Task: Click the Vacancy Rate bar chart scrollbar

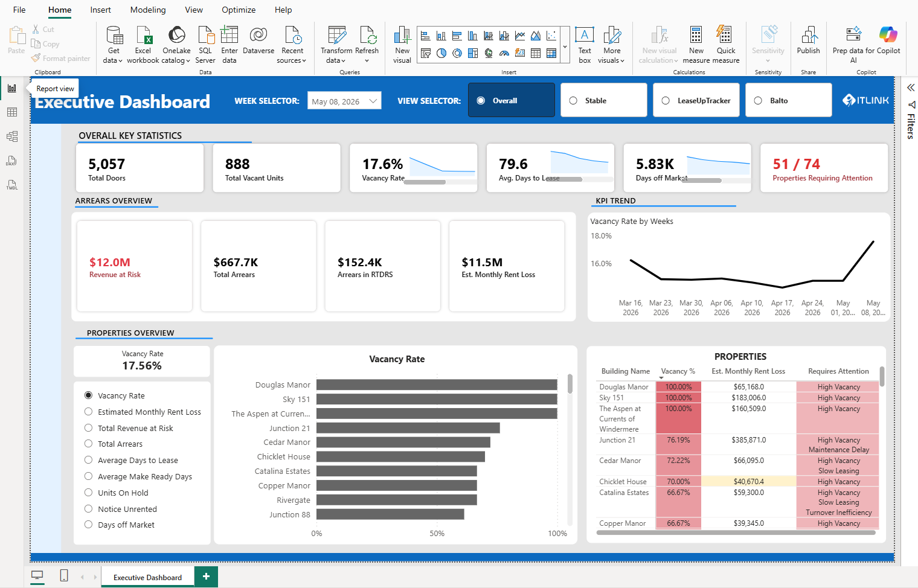Action: pyautogui.click(x=570, y=384)
